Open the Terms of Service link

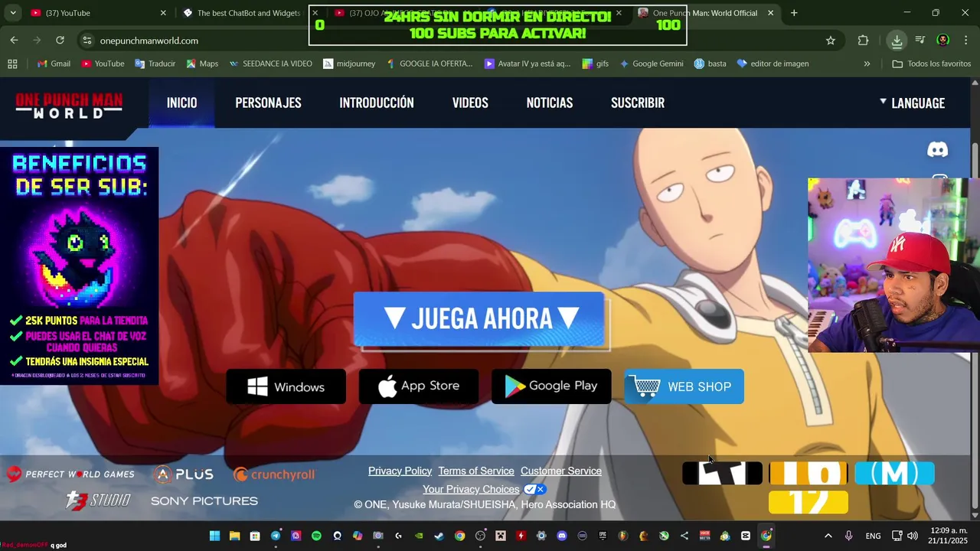[x=476, y=471]
